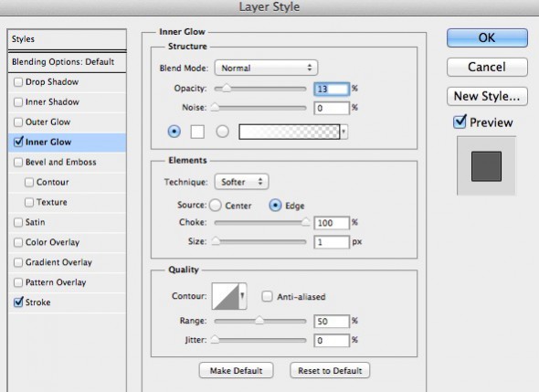The image size is (539, 392).
Task: Open the Technique dropdown showing Softer
Action: [x=242, y=182]
